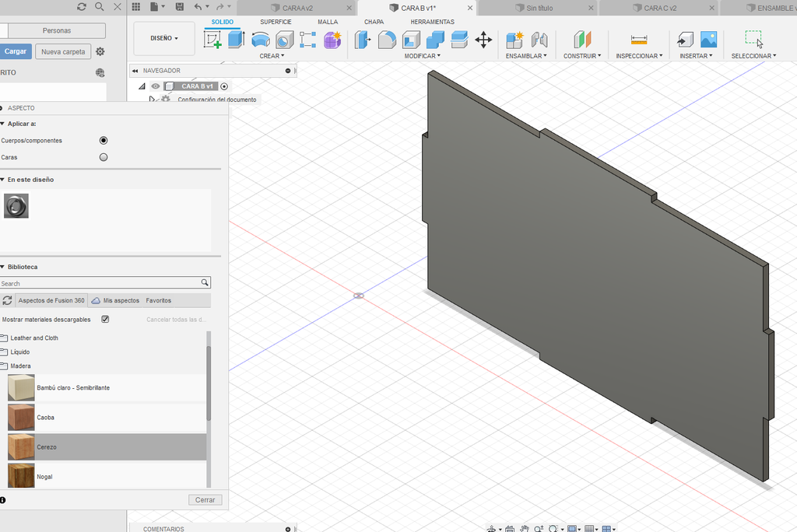Screen dimensions: 797x532
Task: Collapse the Biblioteca section
Action: coord(2,267)
